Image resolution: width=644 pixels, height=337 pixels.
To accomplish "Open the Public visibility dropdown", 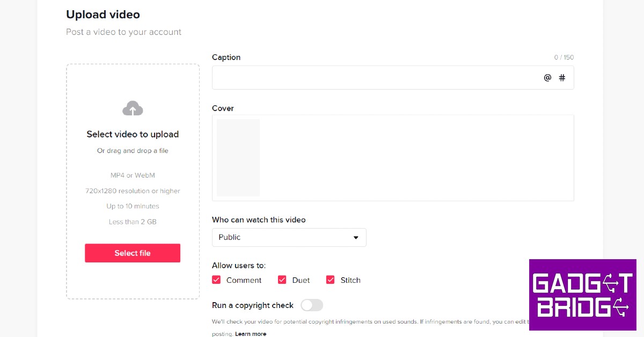I will click(x=289, y=237).
